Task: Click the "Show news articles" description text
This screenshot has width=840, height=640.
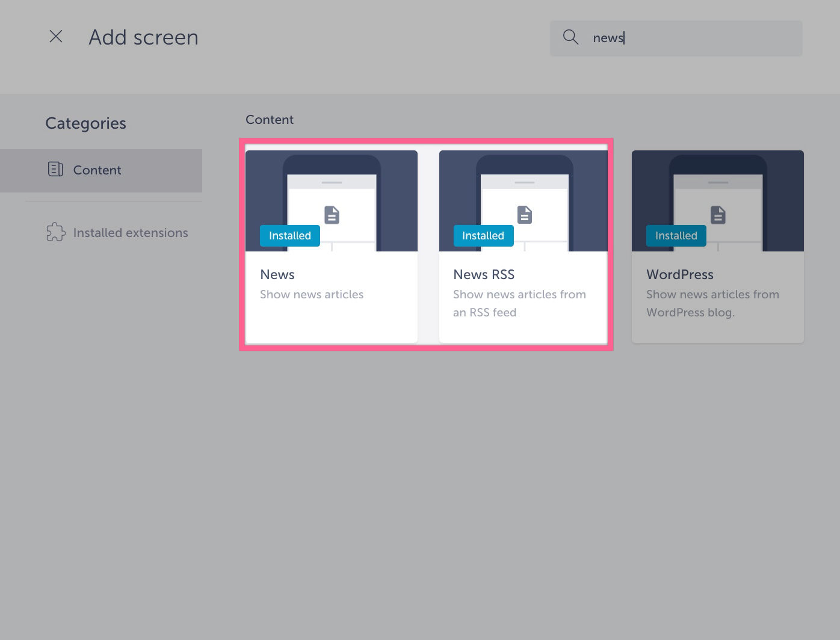Action: pos(312,294)
